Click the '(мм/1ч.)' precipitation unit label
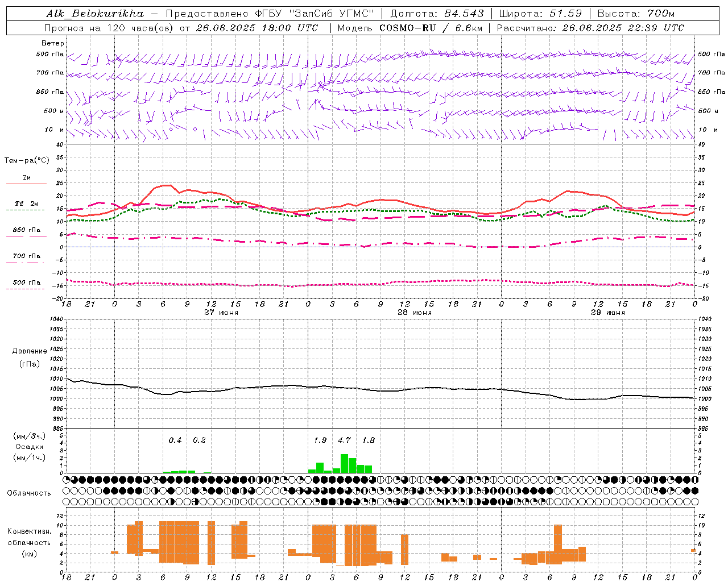The image size is (728, 582). (x=30, y=457)
